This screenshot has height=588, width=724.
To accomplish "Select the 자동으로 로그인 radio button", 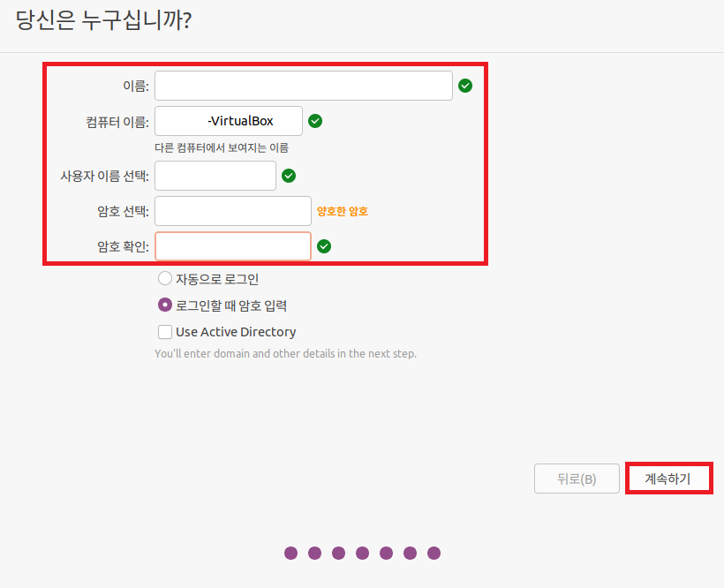I will click(165, 279).
